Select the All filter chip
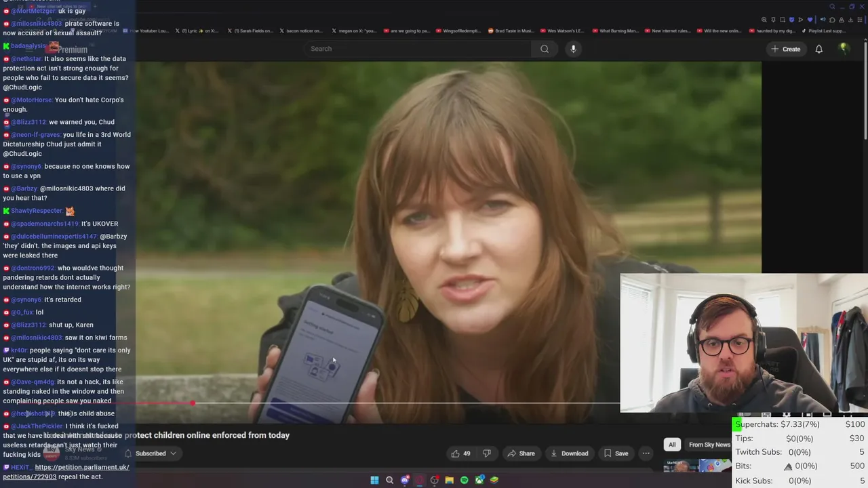Viewport: 868px width, 488px height. (672, 445)
